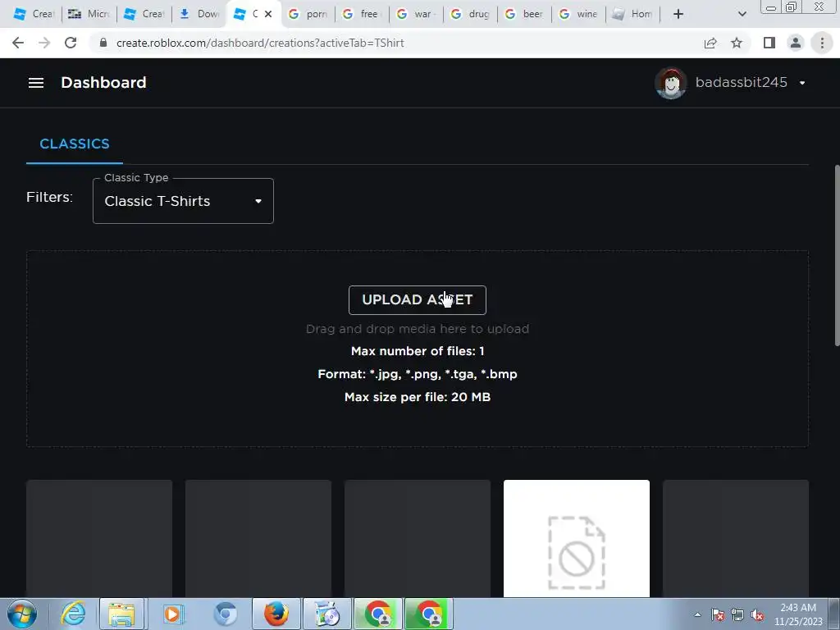Viewport: 840px width, 630px height.
Task: Close the active Roblox tab
Action: [x=268, y=14]
